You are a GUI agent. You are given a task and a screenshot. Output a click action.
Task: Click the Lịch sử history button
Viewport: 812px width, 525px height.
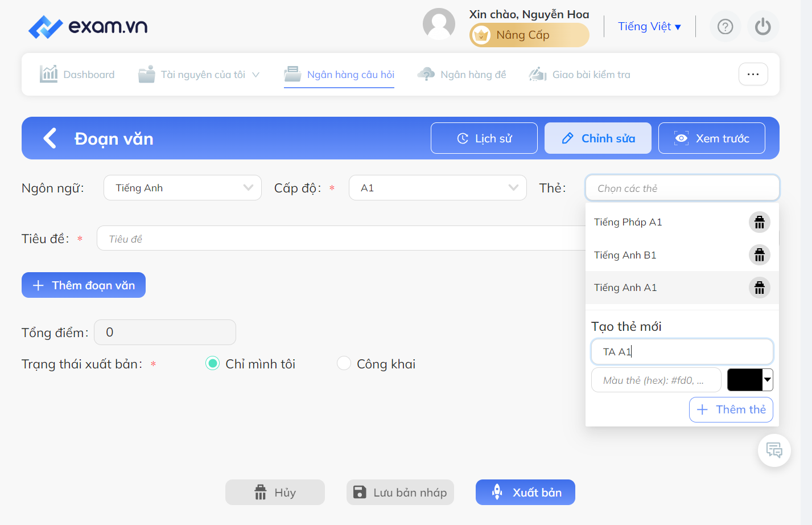pos(484,138)
